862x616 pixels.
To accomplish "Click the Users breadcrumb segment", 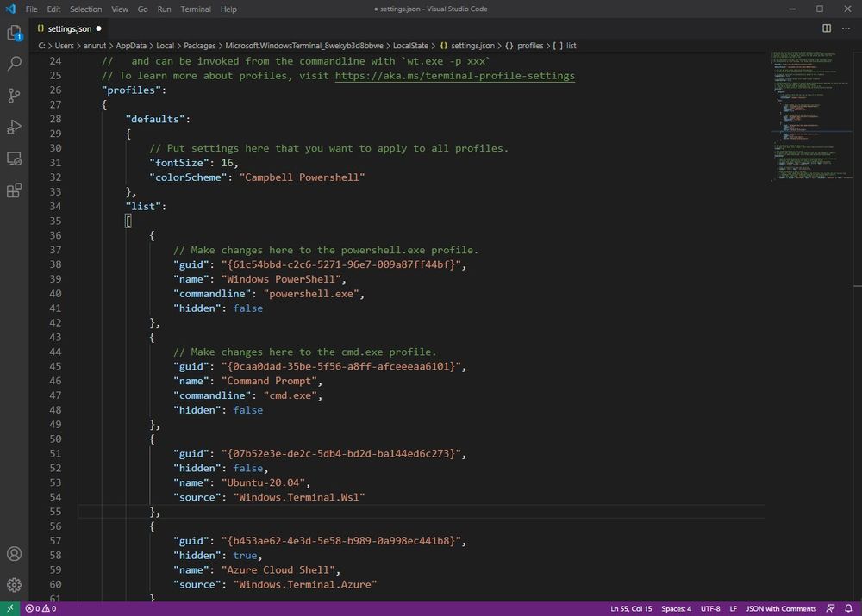I will (64, 46).
